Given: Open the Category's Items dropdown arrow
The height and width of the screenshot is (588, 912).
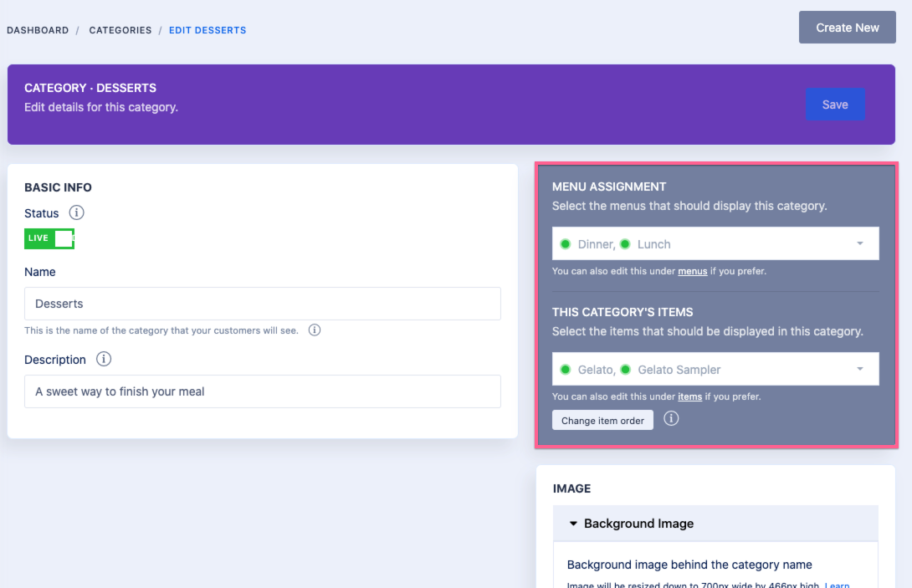Looking at the screenshot, I should tap(860, 370).
